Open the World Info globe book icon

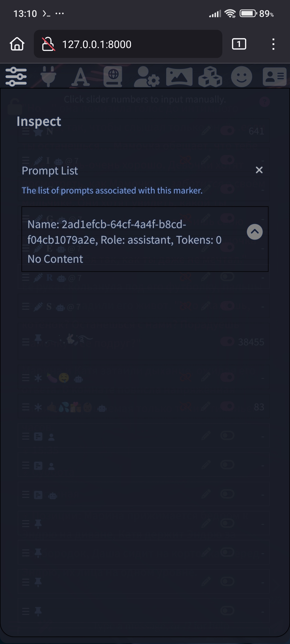[113, 77]
